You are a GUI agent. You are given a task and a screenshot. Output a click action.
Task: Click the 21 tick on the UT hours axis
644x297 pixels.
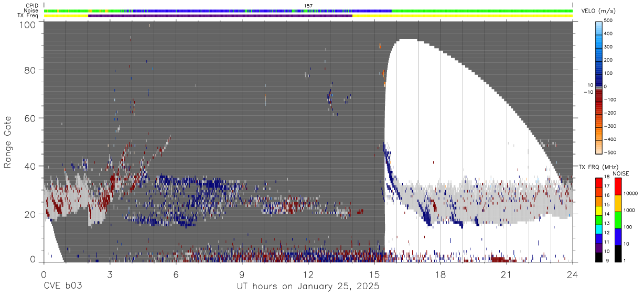(506, 274)
